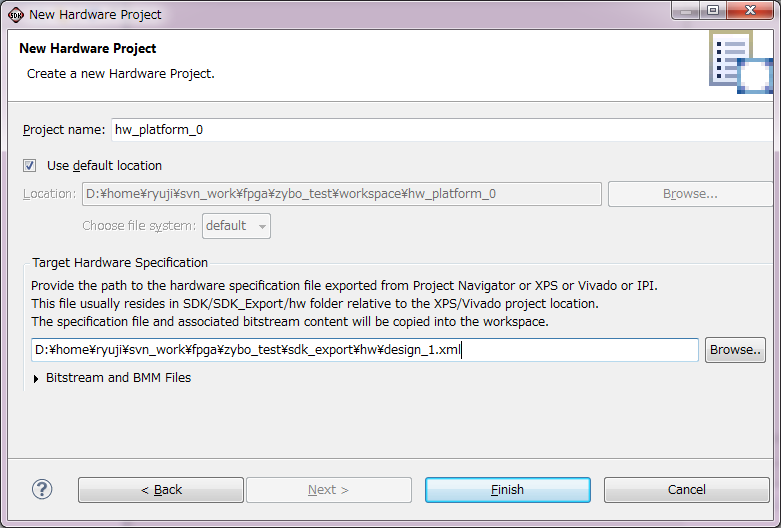The image size is (781, 528).
Task: Click the default file system dropdown arrow
Action: tap(262, 227)
